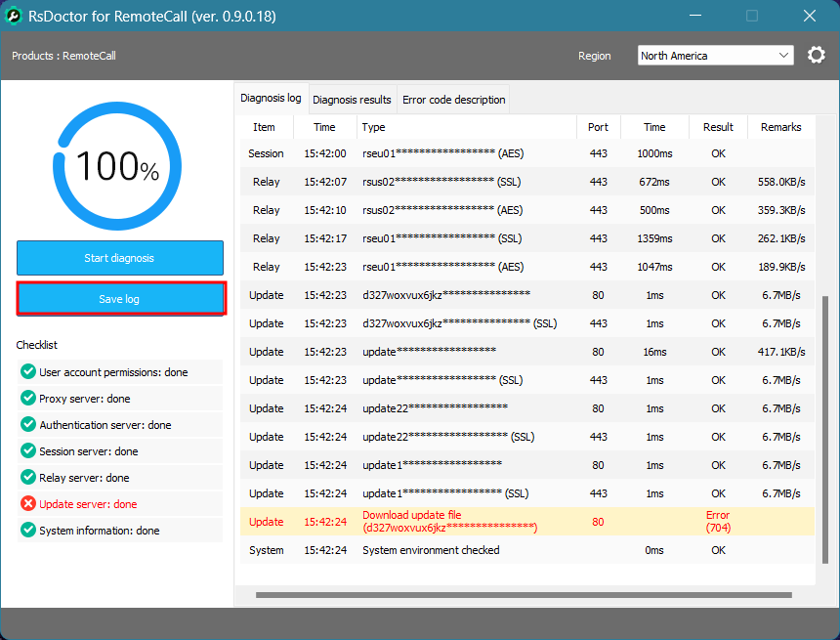Click 'System environment checked' row text

(431, 550)
